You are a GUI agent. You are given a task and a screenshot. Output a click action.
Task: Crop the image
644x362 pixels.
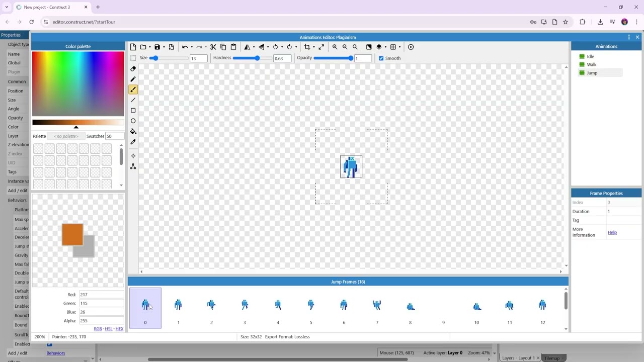[x=307, y=47]
